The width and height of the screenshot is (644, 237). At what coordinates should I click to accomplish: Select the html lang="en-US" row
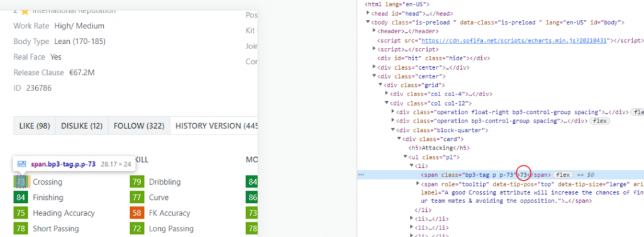coord(397,4)
